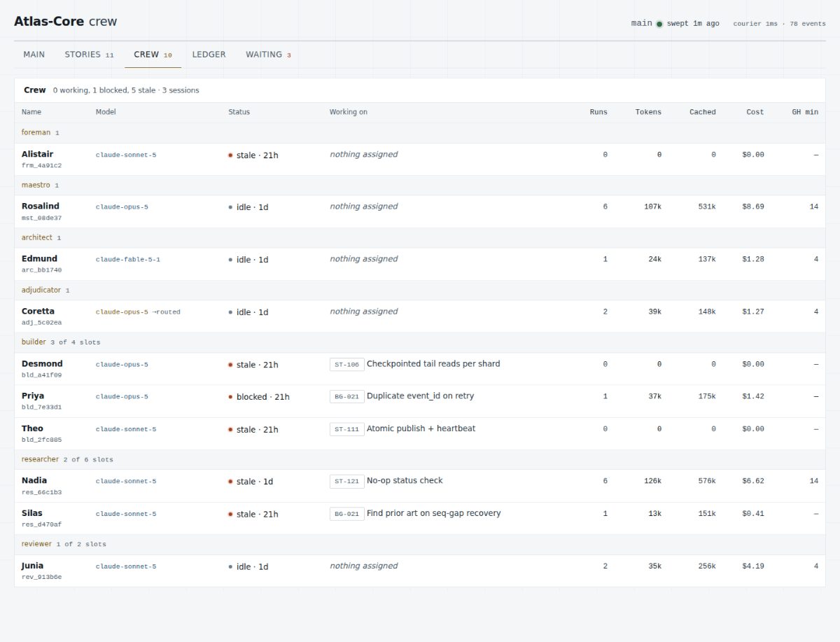Click Alistair's red stale status dot
The image size is (840, 642).
(x=230, y=155)
